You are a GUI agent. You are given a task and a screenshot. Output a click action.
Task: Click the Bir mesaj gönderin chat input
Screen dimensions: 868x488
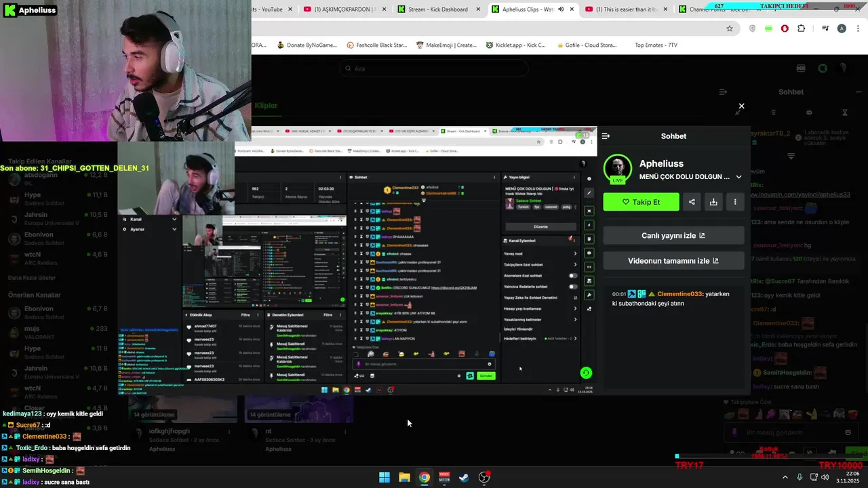pos(791,432)
